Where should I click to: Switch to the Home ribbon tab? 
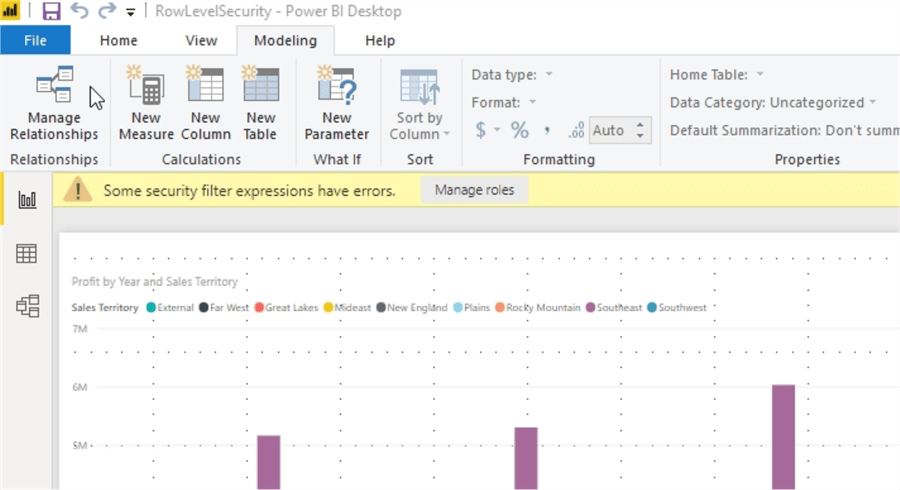click(118, 41)
